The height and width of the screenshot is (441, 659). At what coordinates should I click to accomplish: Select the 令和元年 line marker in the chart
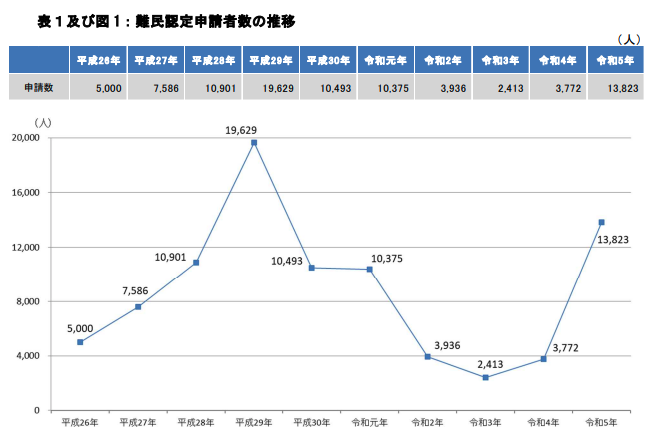pyautogui.click(x=370, y=269)
